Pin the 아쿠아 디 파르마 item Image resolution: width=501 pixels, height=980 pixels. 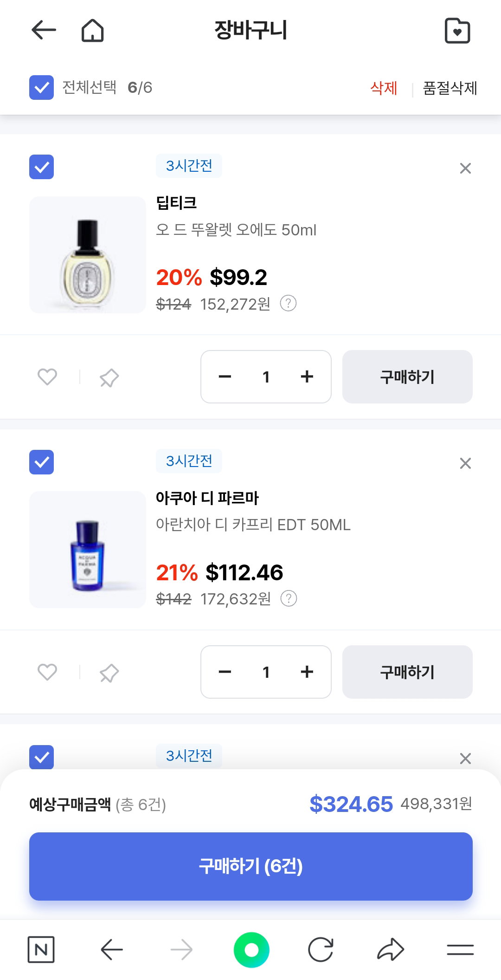pyautogui.click(x=109, y=673)
